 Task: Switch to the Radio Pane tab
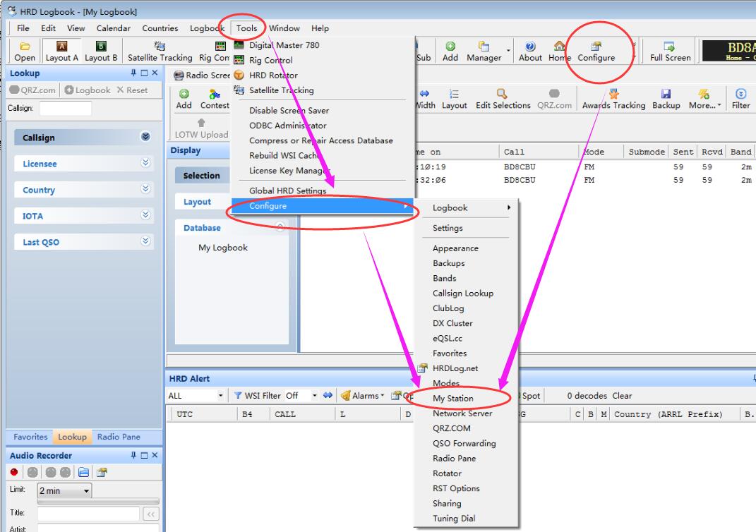pos(119,437)
